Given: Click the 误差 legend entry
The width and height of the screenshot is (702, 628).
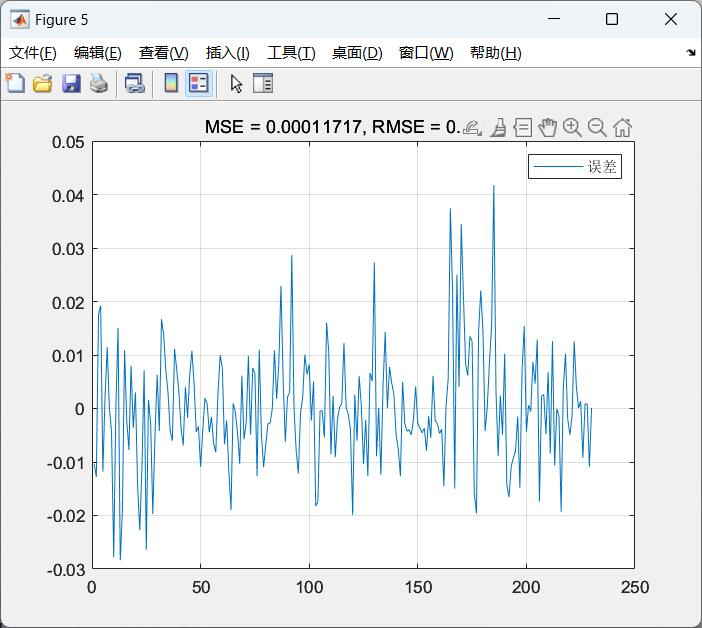Looking at the screenshot, I should (575, 168).
